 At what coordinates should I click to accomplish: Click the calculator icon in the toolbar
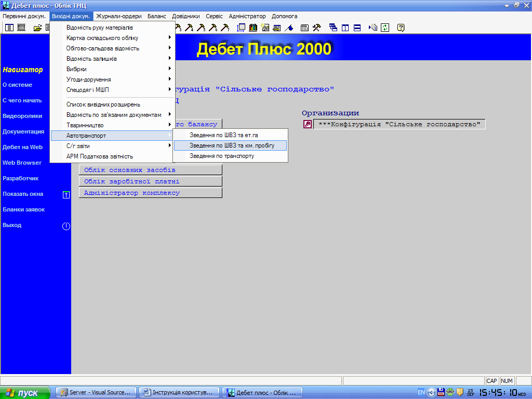point(305,28)
